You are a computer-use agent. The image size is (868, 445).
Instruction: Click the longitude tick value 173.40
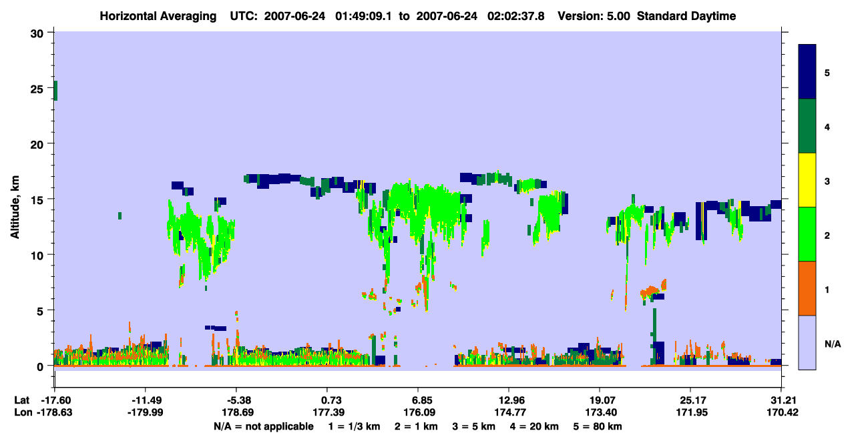coord(600,413)
